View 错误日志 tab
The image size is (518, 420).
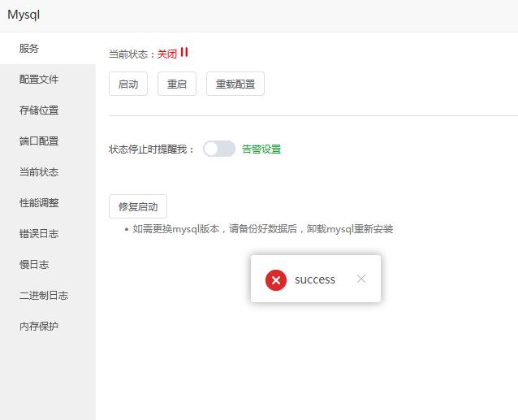[48, 234]
